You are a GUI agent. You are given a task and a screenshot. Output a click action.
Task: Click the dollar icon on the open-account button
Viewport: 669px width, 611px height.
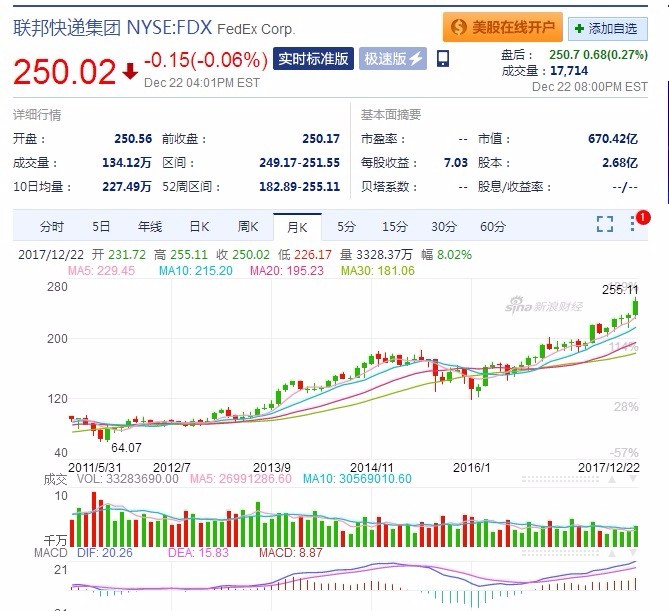[459, 27]
